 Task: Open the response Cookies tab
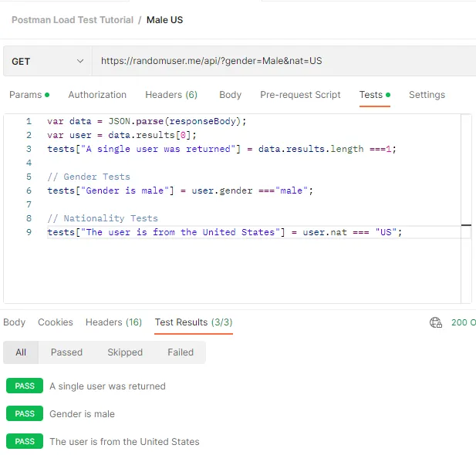click(x=56, y=322)
